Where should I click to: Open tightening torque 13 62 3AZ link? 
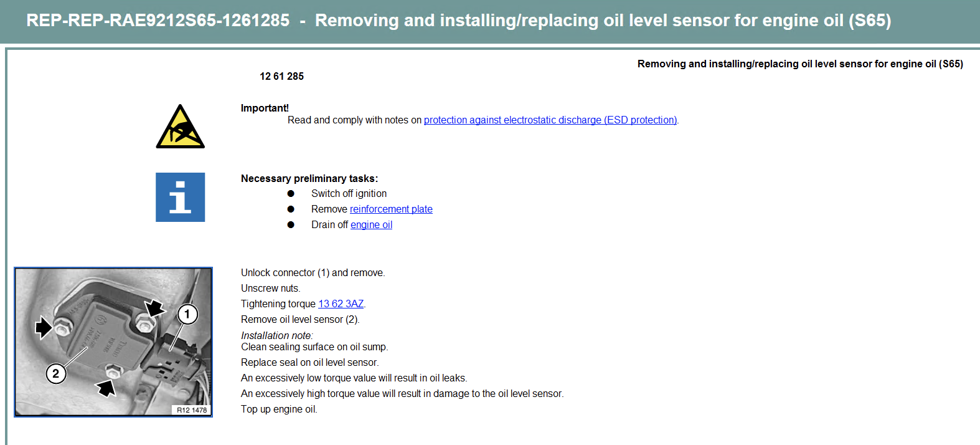(x=341, y=304)
